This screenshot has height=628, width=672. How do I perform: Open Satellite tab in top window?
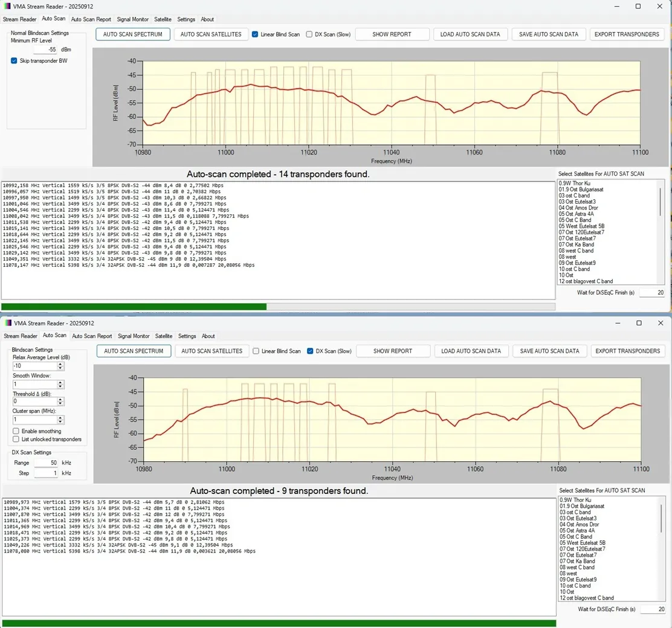(x=163, y=19)
